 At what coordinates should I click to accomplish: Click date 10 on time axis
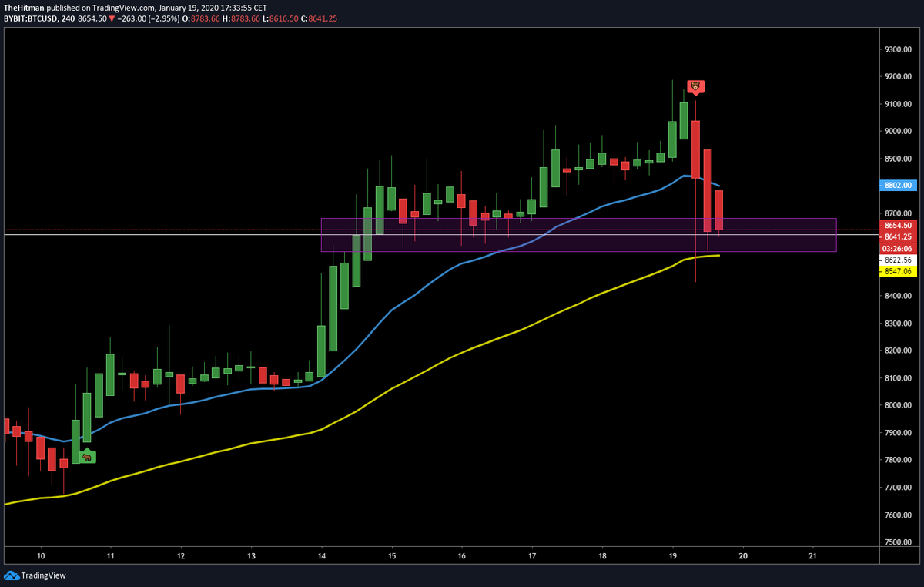point(41,555)
